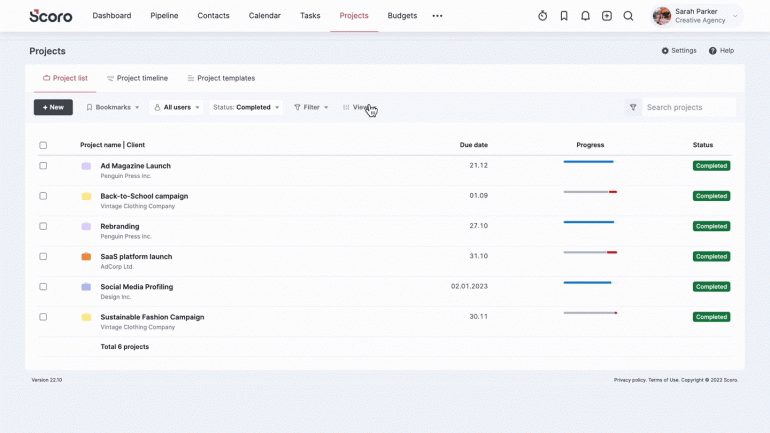Click the quick add plus icon

click(607, 16)
